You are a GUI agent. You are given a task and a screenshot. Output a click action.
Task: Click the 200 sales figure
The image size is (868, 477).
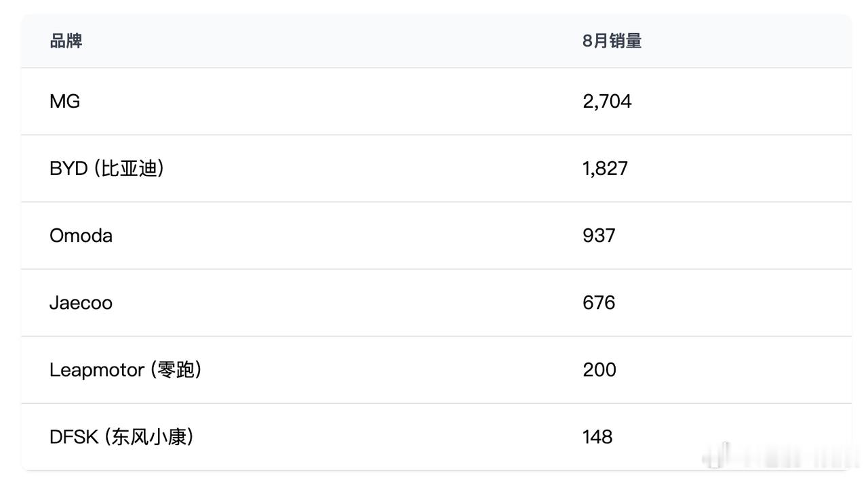[x=599, y=369]
